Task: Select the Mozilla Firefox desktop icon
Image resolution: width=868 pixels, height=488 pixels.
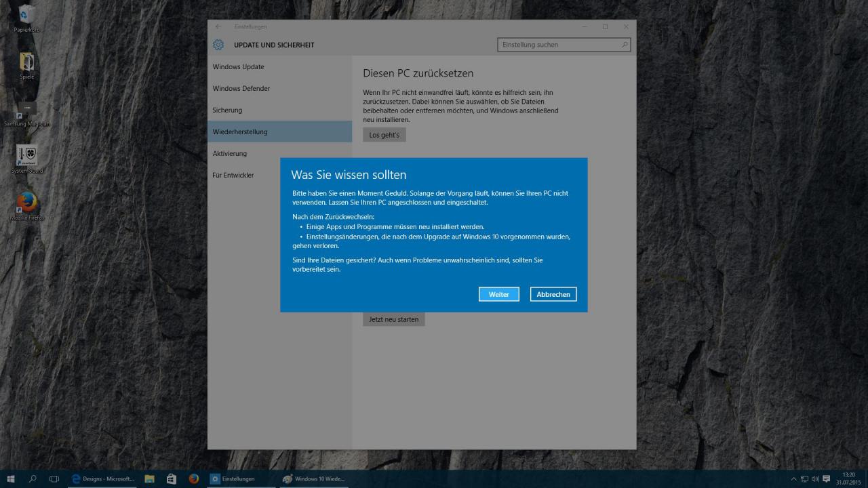Action: (x=27, y=206)
